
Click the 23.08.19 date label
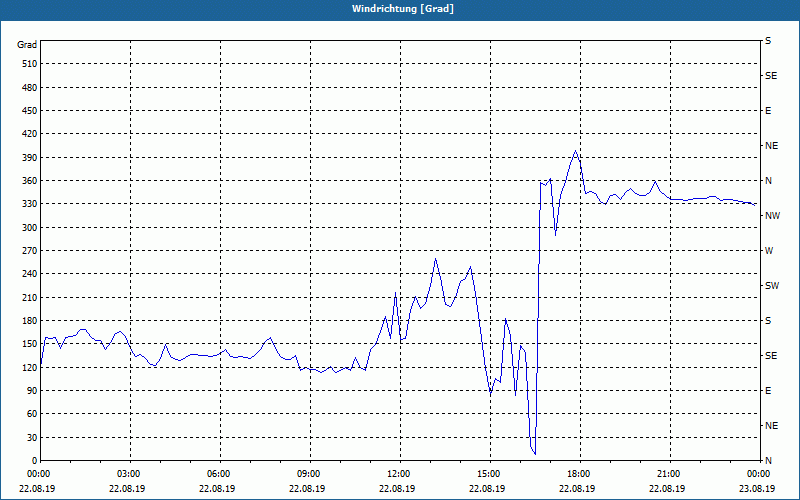757,488
